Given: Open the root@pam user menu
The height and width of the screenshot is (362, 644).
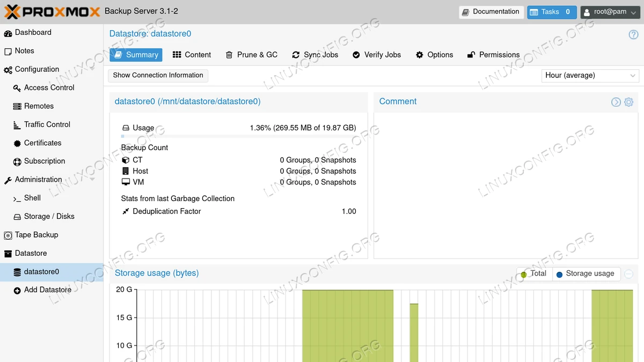Looking at the screenshot, I should (x=610, y=12).
